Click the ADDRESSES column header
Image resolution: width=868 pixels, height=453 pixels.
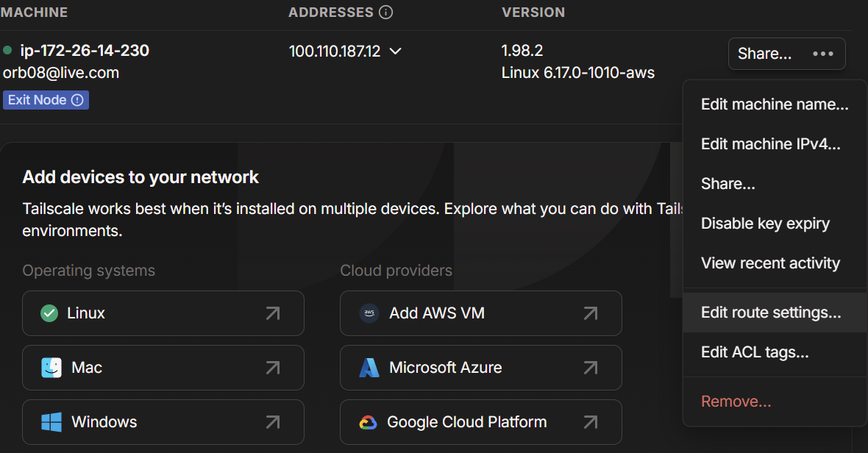331,13
